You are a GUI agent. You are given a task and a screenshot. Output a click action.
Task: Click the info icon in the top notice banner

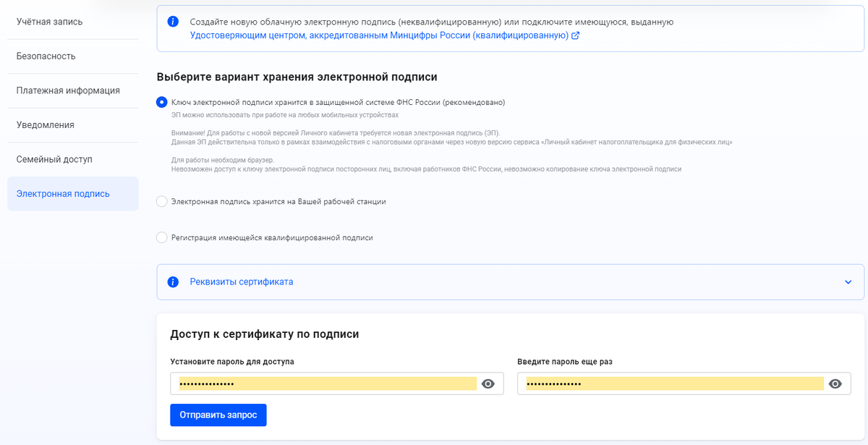coord(173,21)
